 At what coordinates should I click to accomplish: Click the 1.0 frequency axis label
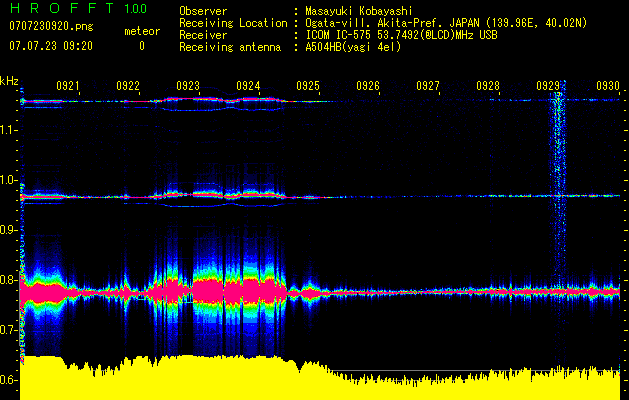[x=9, y=180]
